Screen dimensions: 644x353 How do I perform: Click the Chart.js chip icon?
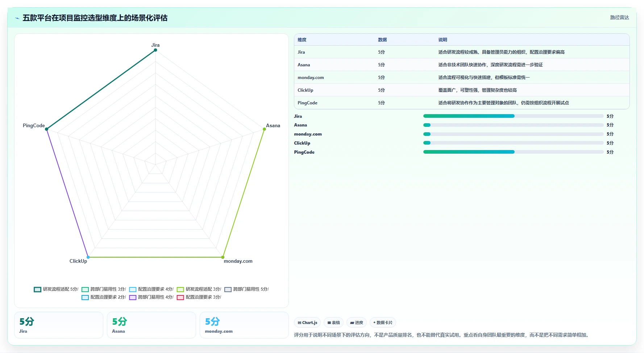[x=299, y=323]
